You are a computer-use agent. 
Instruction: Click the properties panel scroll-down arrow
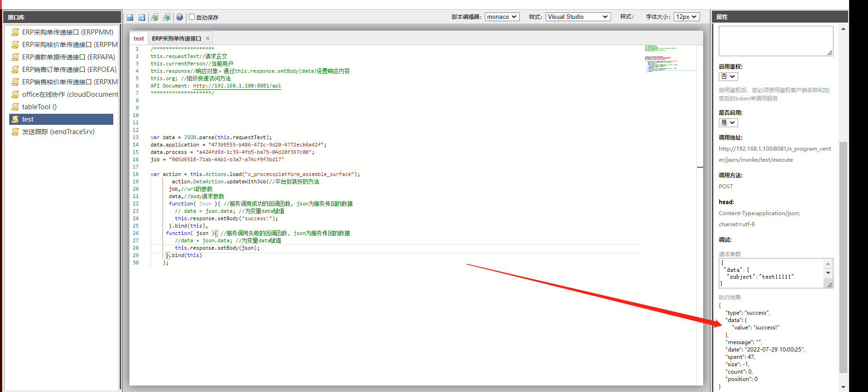(843, 387)
